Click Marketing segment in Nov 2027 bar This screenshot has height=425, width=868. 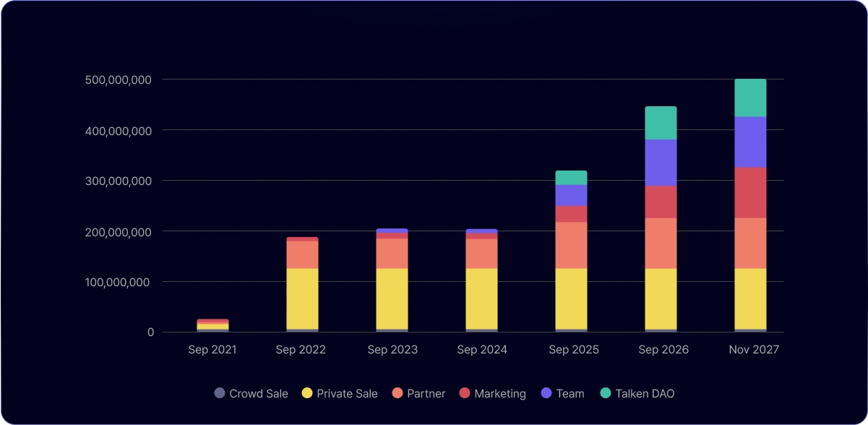pos(750,193)
